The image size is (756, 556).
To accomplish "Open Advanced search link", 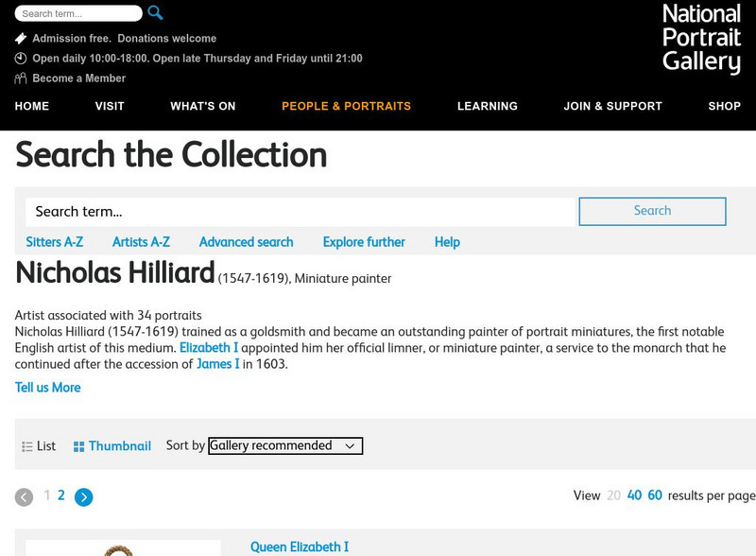I will click(x=247, y=242).
